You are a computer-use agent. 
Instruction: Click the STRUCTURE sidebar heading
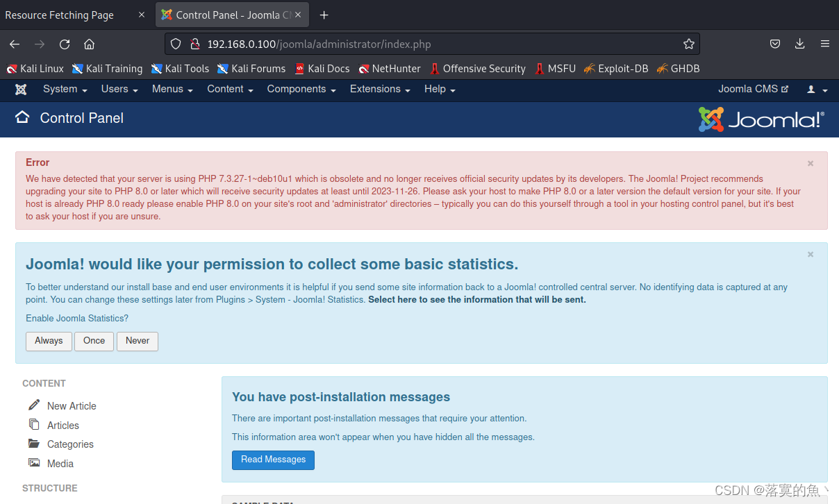point(50,488)
